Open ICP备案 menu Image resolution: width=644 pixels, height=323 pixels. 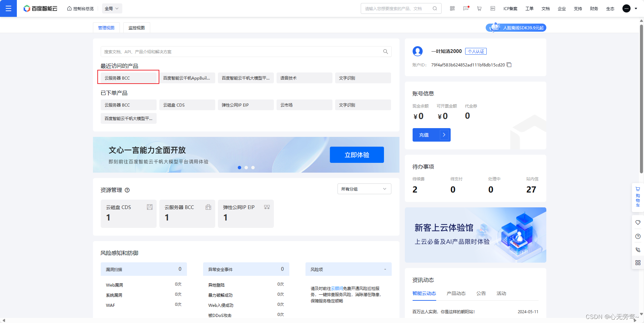click(x=510, y=8)
